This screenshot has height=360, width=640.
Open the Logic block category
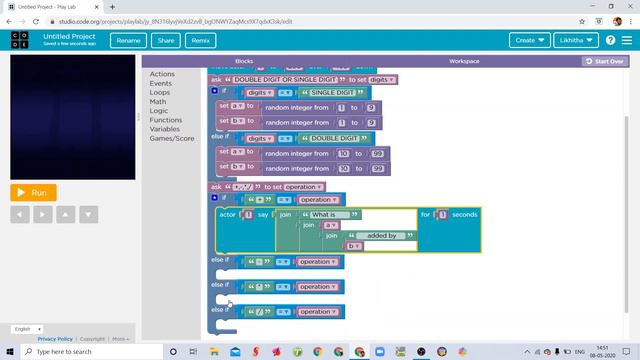click(x=158, y=111)
